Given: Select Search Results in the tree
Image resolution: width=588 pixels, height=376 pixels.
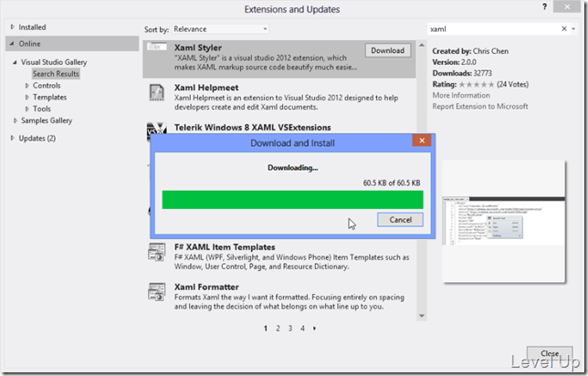Looking at the screenshot, I should (x=56, y=74).
